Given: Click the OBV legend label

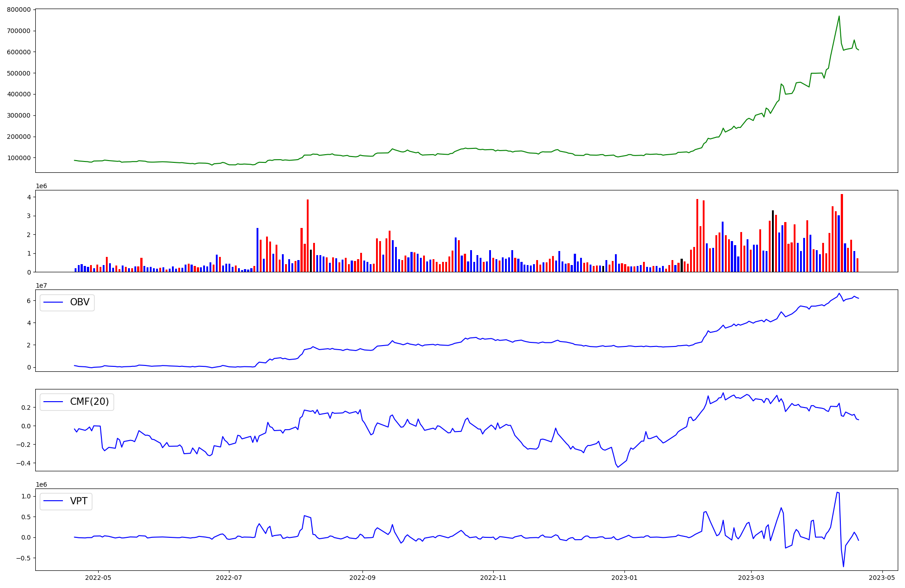Looking at the screenshot, I should [80, 302].
